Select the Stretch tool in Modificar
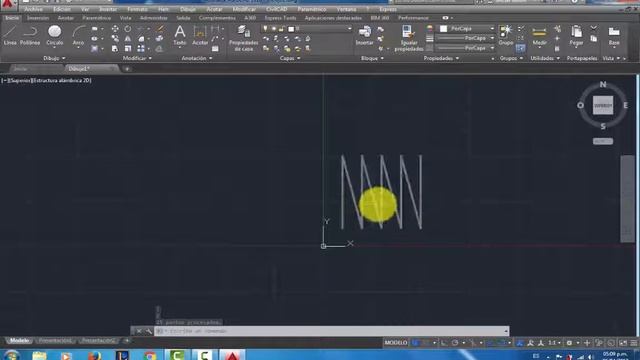 pyautogui.click(x=115, y=49)
